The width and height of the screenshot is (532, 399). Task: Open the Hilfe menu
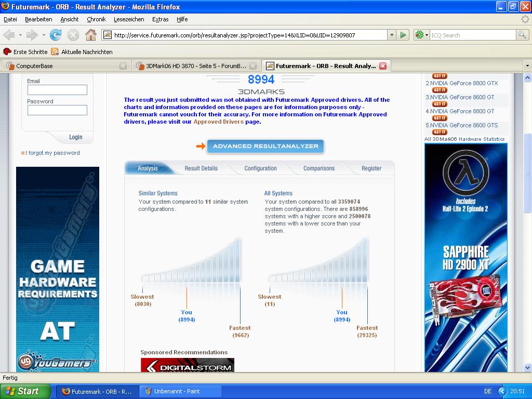182,19
